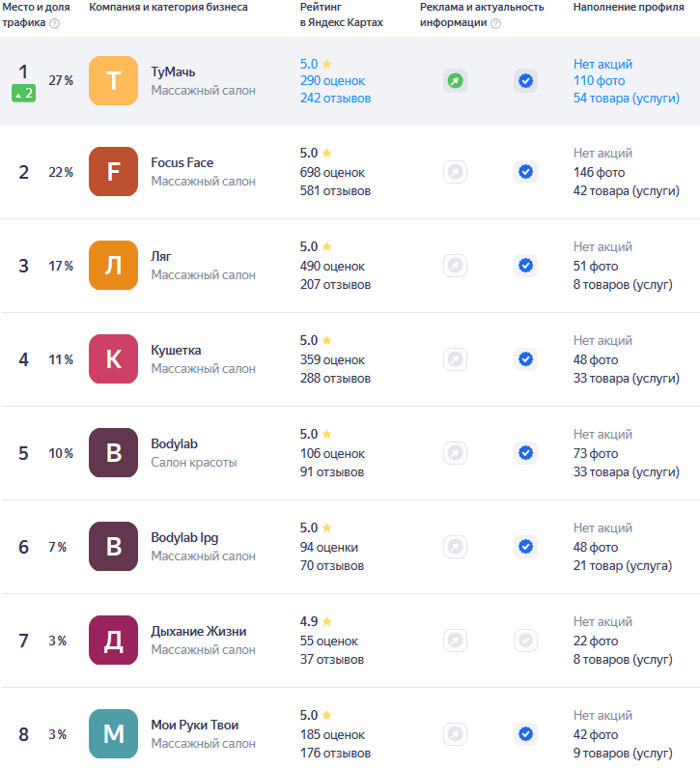This screenshot has height=770, width=700.
Task: Click the verified checkmark in Мои Руки Твои row
Action: (x=526, y=734)
